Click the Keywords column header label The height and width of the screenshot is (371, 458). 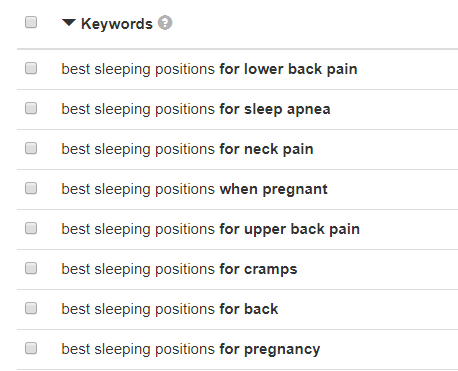pyautogui.click(x=117, y=24)
